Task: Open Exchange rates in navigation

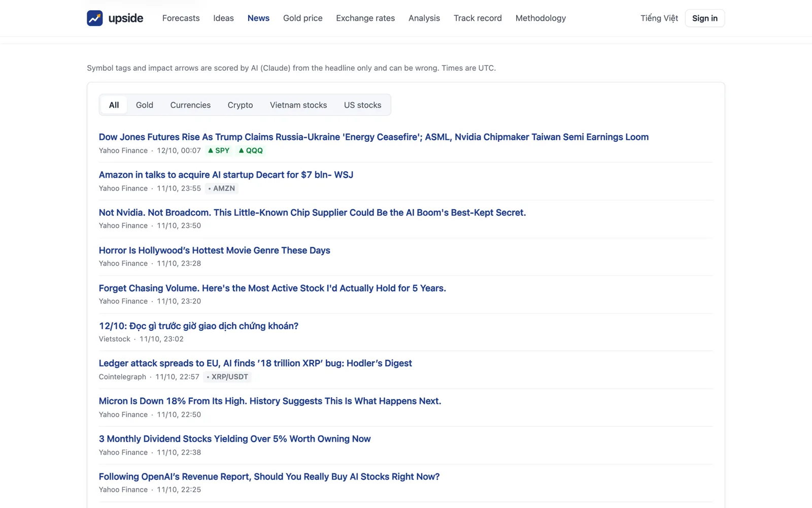Action: coord(365,18)
